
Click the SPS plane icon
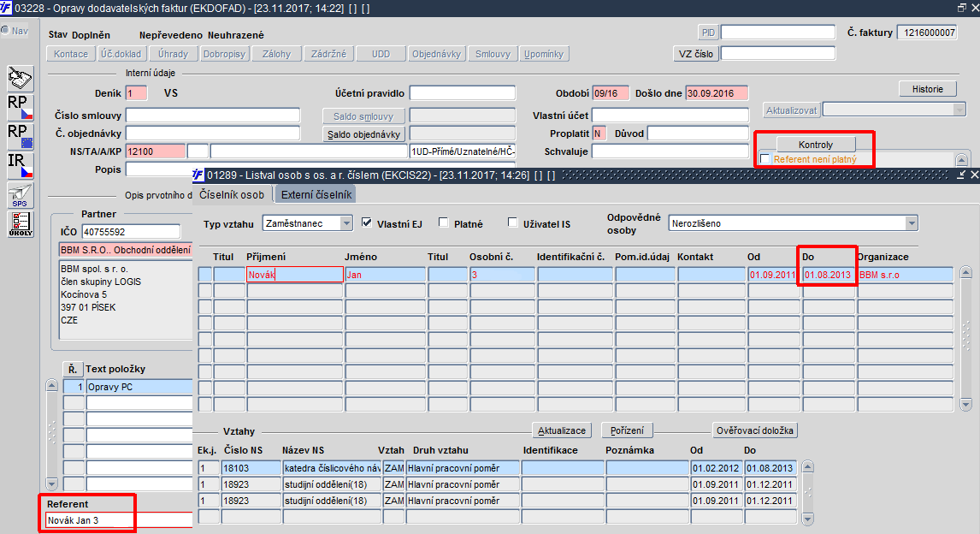[x=20, y=195]
